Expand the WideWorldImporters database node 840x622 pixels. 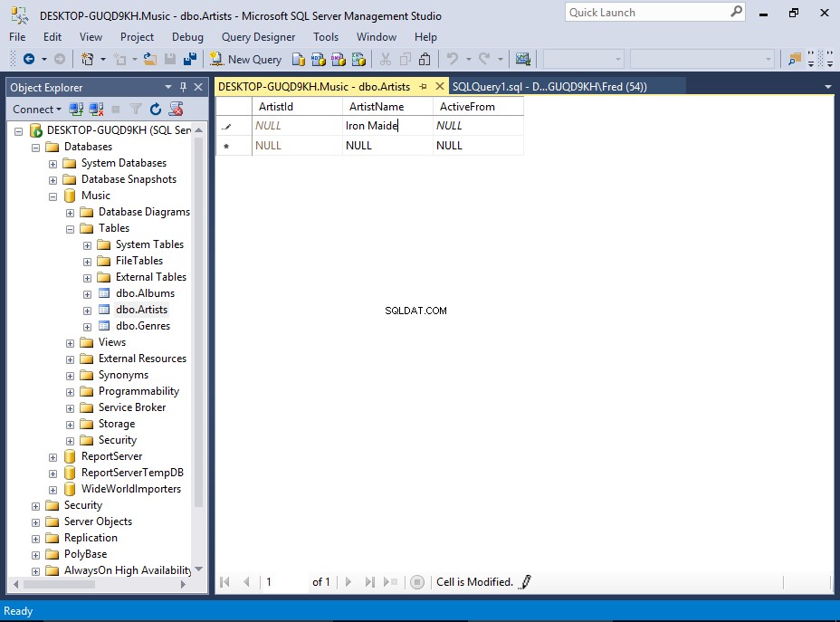point(52,490)
